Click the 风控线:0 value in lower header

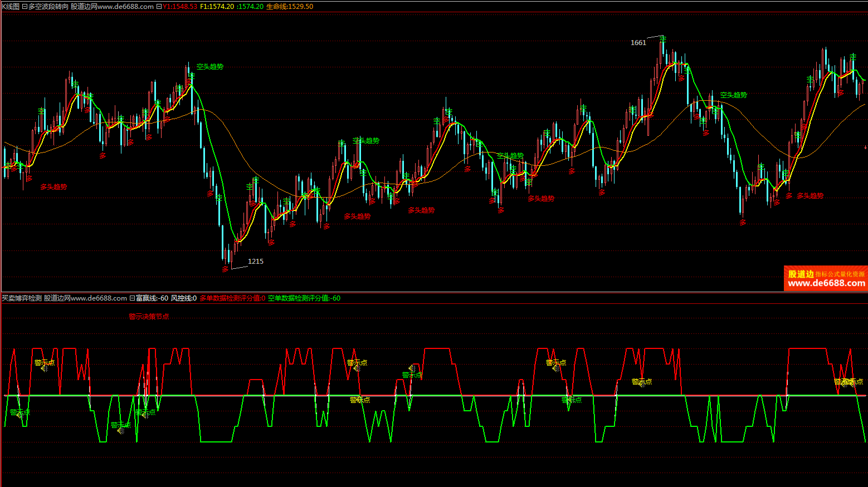pos(183,298)
